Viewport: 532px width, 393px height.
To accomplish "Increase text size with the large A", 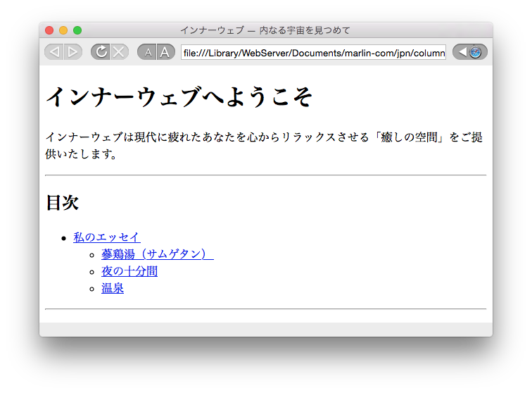I will point(165,52).
